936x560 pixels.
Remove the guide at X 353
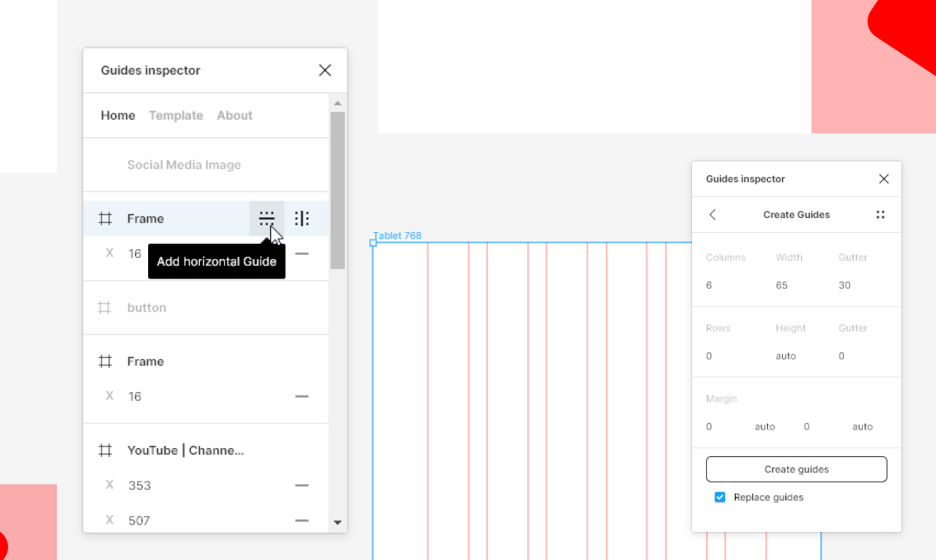(x=302, y=485)
